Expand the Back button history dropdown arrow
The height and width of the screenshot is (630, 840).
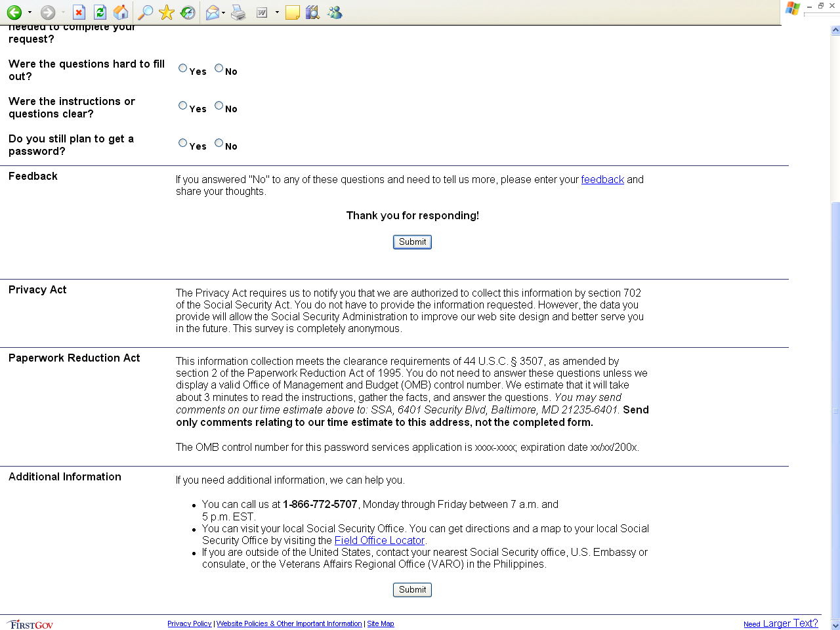[x=30, y=12]
